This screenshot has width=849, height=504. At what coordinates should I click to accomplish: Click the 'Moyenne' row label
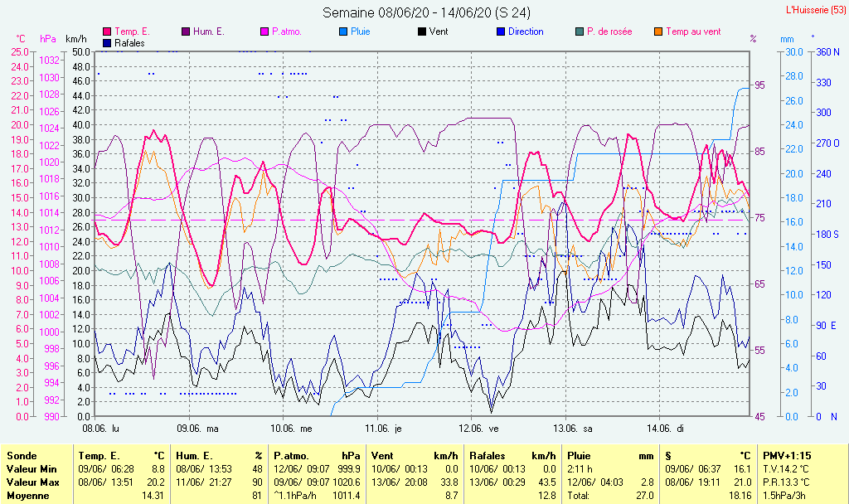coord(27,496)
